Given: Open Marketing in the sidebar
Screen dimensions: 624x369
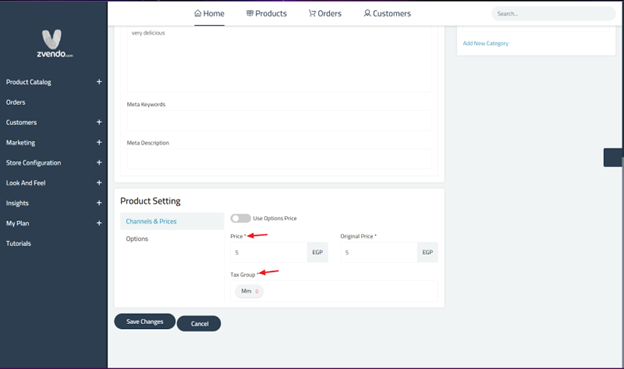Looking at the screenshot, I should click(x=20, y=143).
